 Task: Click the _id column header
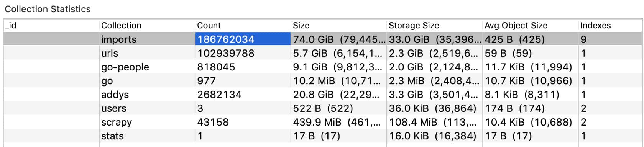[x=51, y=26]
